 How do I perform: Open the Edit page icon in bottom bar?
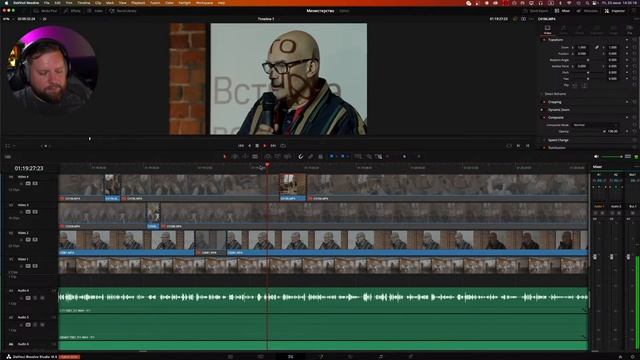coord(291,357)
